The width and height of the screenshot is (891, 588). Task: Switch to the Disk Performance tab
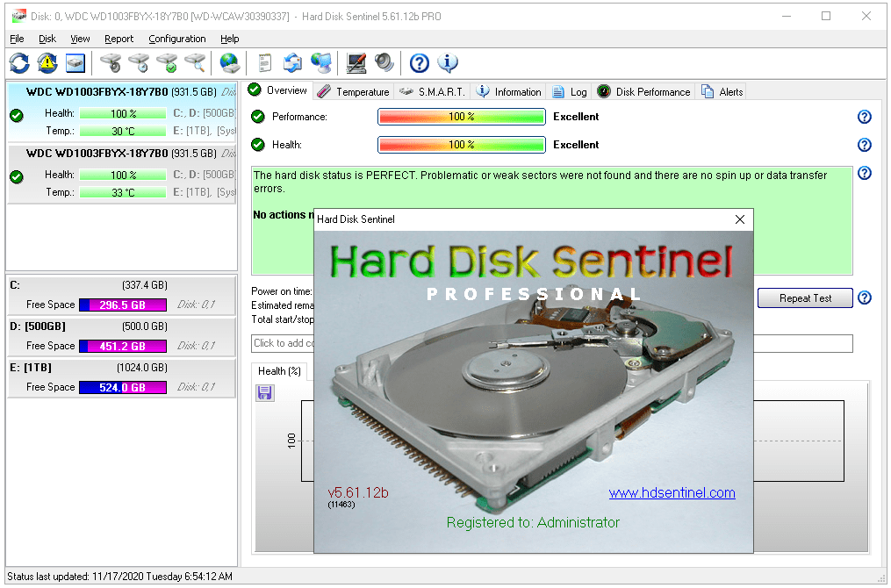tap(643, 91)
